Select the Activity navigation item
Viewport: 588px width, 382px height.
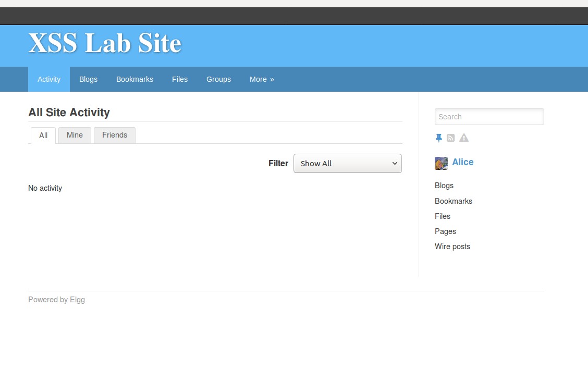coord(49,79)
